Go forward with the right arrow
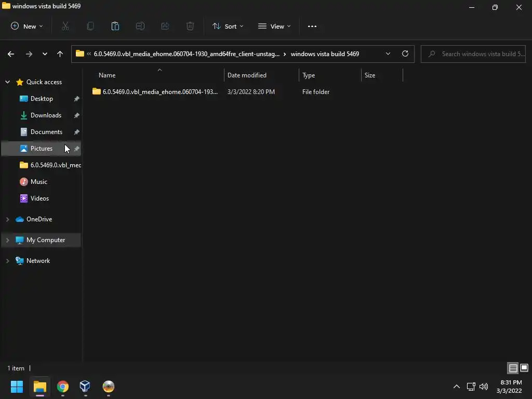The width and height of the screenshot is (532, 399). click(x=29, y=54)
